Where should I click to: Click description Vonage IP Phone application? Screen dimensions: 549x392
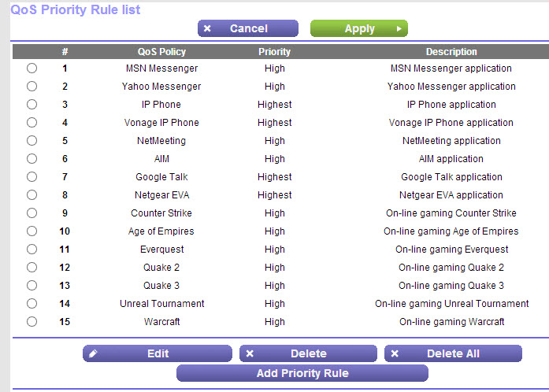(x=451, y=123)
